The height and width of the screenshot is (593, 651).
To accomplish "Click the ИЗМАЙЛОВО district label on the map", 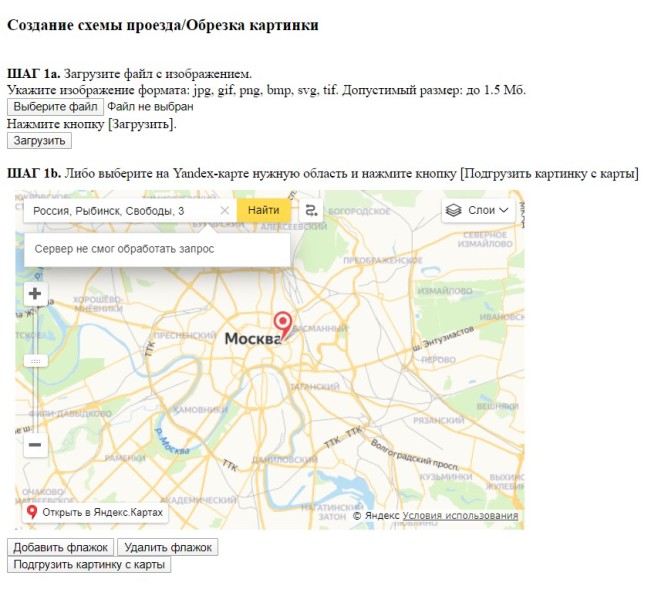I will tap(445, 291).
